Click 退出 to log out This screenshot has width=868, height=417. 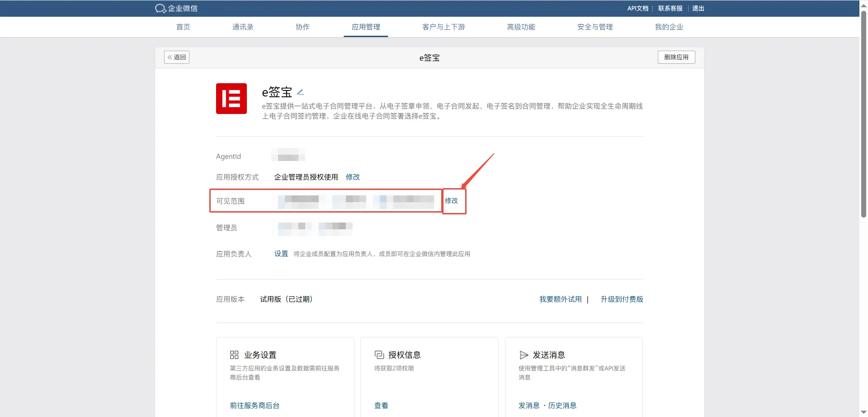coord(698,8)
